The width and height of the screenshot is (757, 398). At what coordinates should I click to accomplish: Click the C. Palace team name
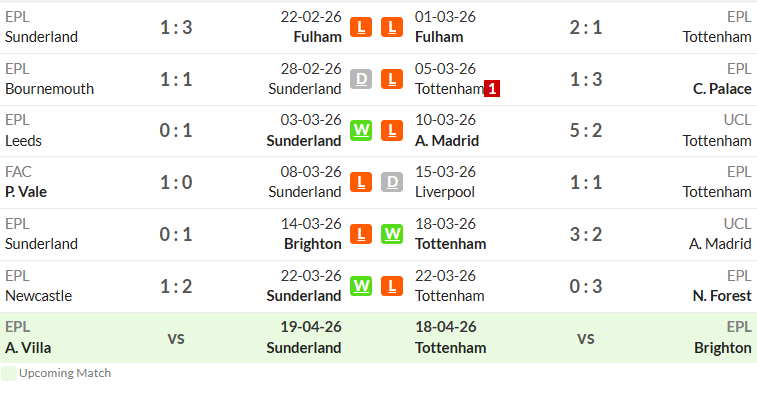[722, 89]
